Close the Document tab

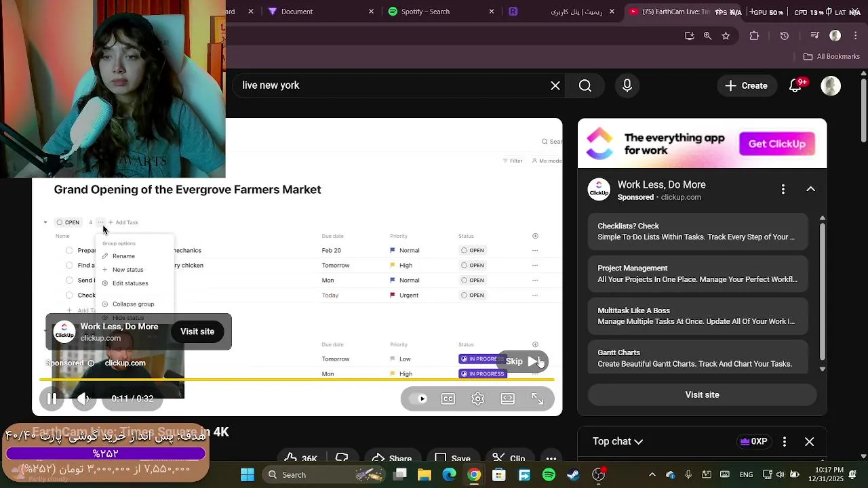pyautogui.click(x=371, y=12)
